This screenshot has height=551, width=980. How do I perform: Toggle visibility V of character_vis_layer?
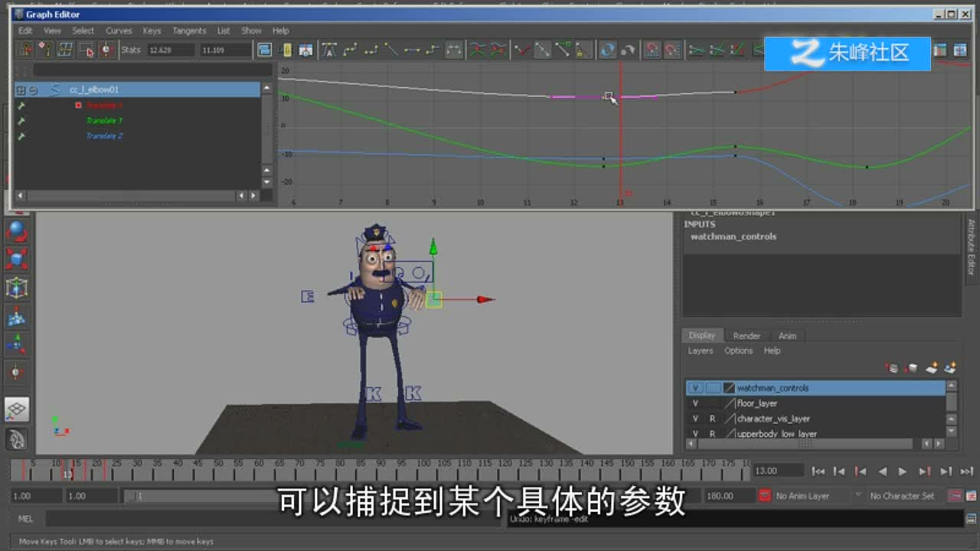point(695,419)
